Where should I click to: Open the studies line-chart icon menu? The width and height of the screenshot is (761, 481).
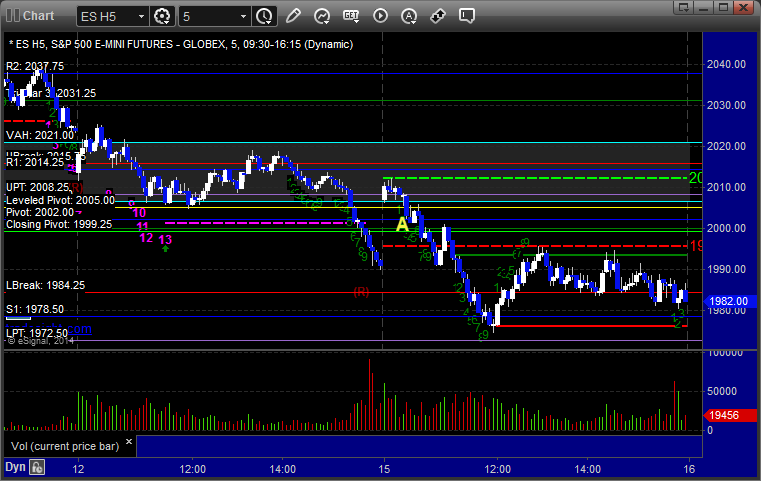(321, 16)
